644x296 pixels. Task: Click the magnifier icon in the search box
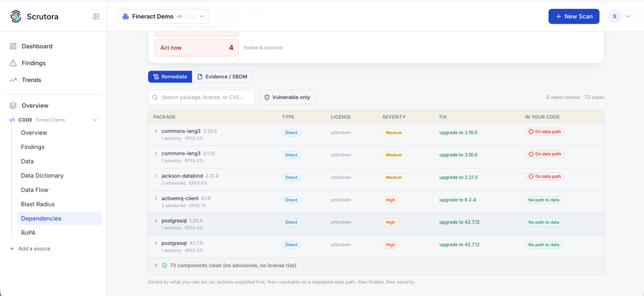point(155,97)
